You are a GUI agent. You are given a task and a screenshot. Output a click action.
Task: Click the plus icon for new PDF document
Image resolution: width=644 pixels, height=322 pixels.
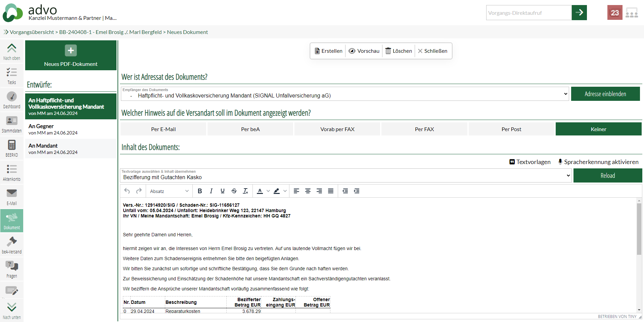click(x=71, y=51)
